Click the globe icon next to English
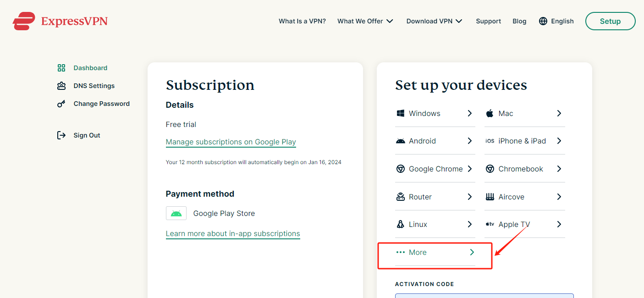Viewport: 644px width, 298px height. point(543,21)
